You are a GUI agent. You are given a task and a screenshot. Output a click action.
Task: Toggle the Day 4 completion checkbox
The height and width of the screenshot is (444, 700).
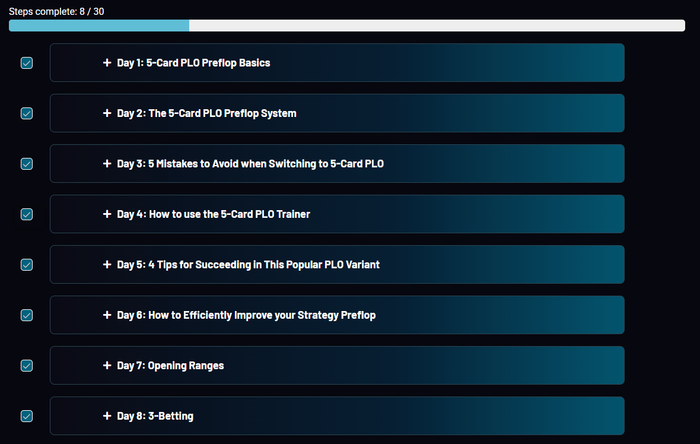pos(27,214)
